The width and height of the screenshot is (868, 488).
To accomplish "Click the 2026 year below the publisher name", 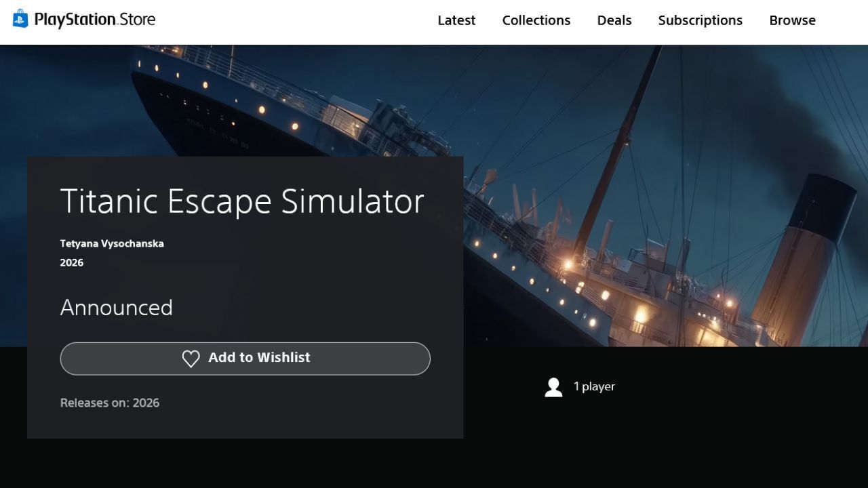I will pyautogui.click(x=72, y=262).
